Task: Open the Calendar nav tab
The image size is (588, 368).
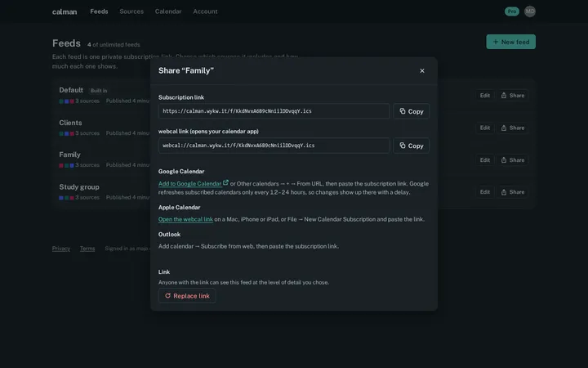Action: pyautogui.click(x=168, y=11)
